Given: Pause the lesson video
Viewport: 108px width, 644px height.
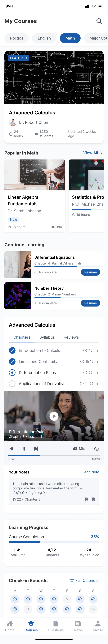Looking at the screenshot, I should click(24, 448).
